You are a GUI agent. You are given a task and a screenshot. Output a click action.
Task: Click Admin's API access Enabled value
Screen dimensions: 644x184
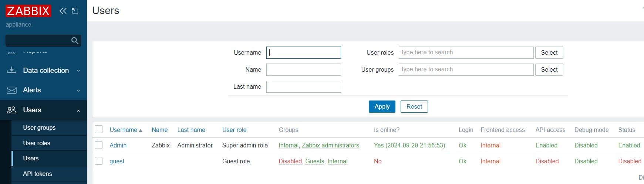point(546,145)
